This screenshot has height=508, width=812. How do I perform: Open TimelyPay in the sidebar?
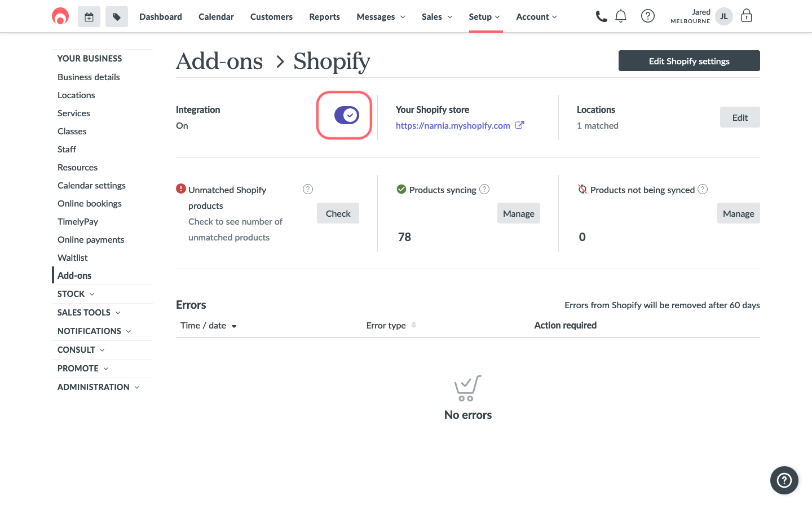point(78,222)
